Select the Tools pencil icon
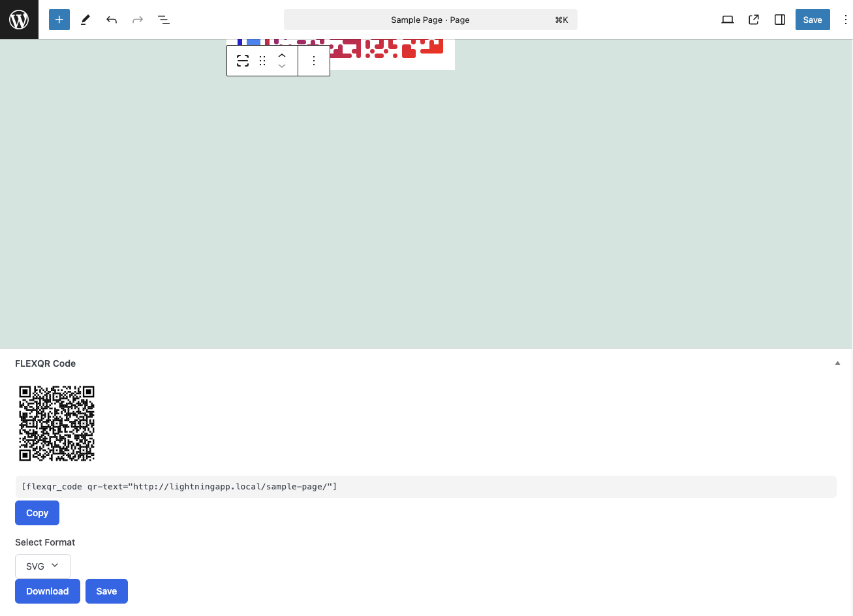853x616 pixels. click(85, 20)
